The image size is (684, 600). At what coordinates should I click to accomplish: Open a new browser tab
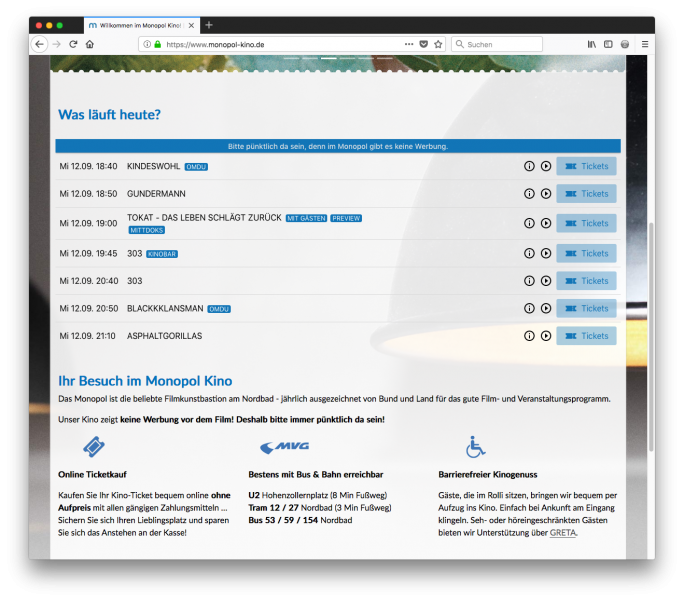209,25
